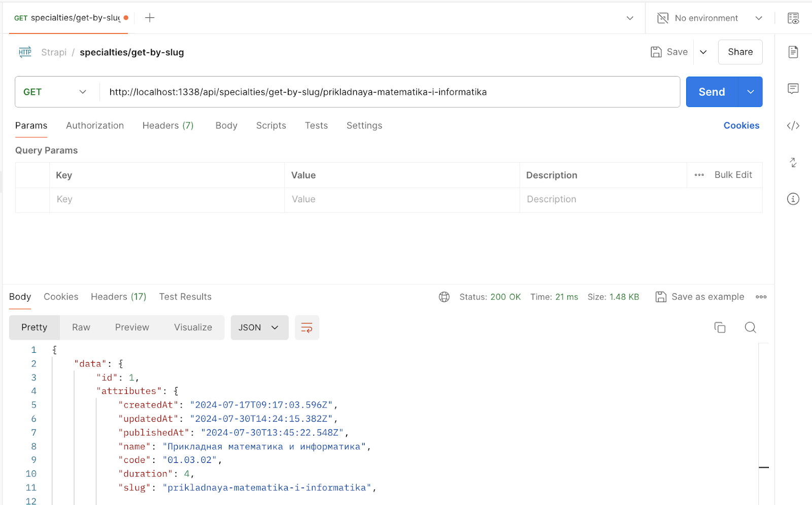
Task: Switch to the Scripts tab
Action: 271,125
